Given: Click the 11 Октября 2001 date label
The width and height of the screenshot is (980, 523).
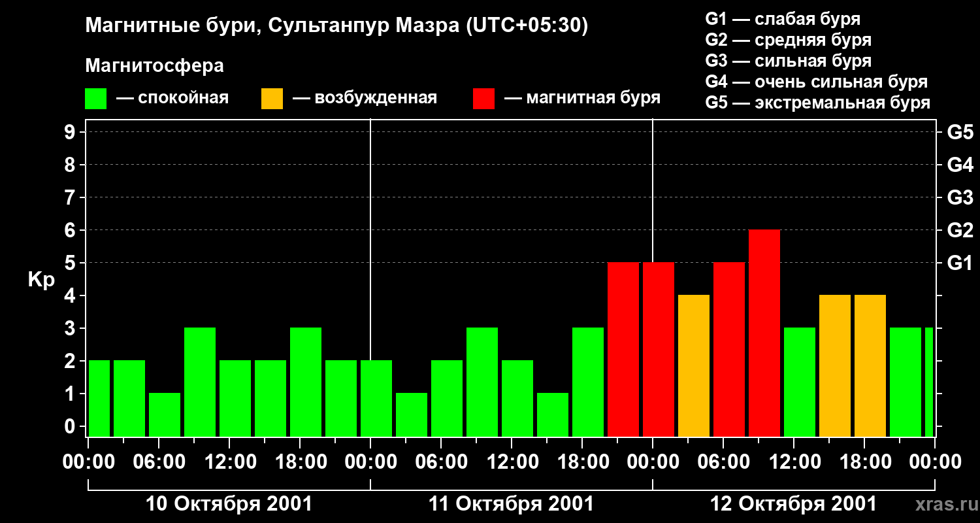Looking at the screenshot, I should (x=511, y=504).
